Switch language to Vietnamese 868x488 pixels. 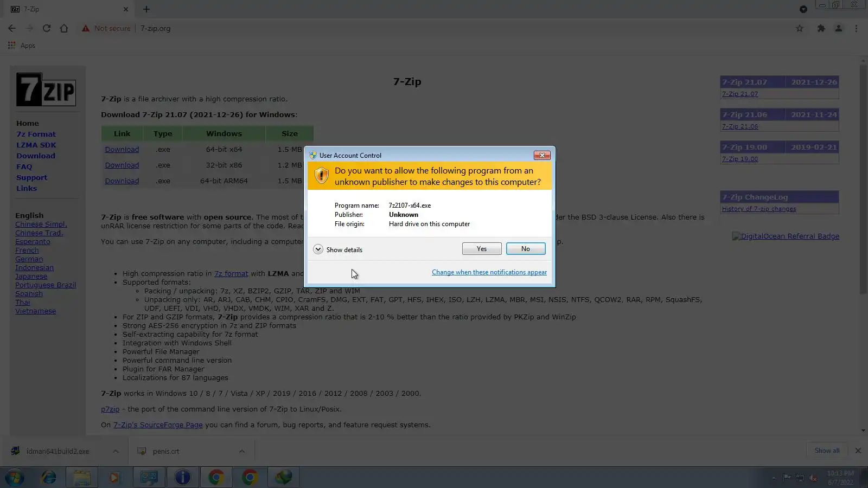pos(36,311)
